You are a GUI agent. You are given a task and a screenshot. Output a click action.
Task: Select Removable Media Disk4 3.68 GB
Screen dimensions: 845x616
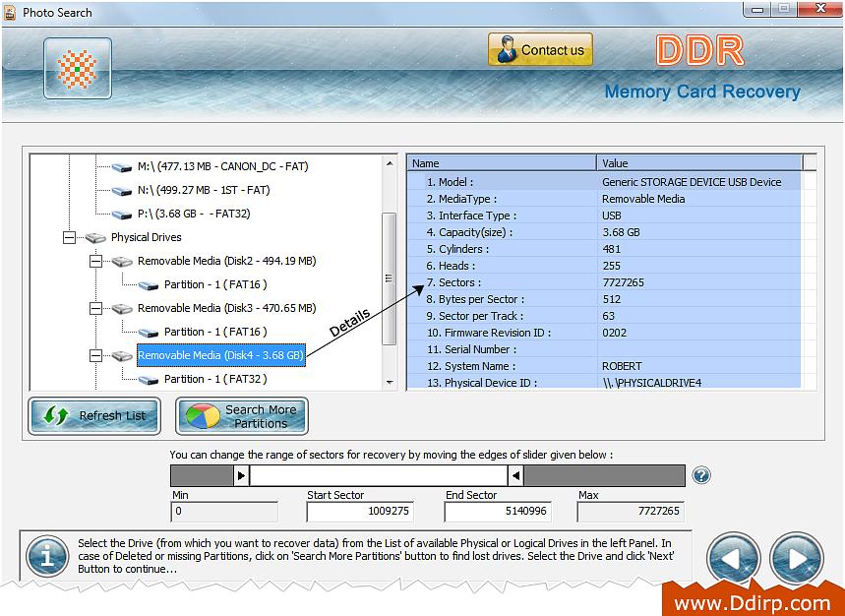tap(221, 355)
